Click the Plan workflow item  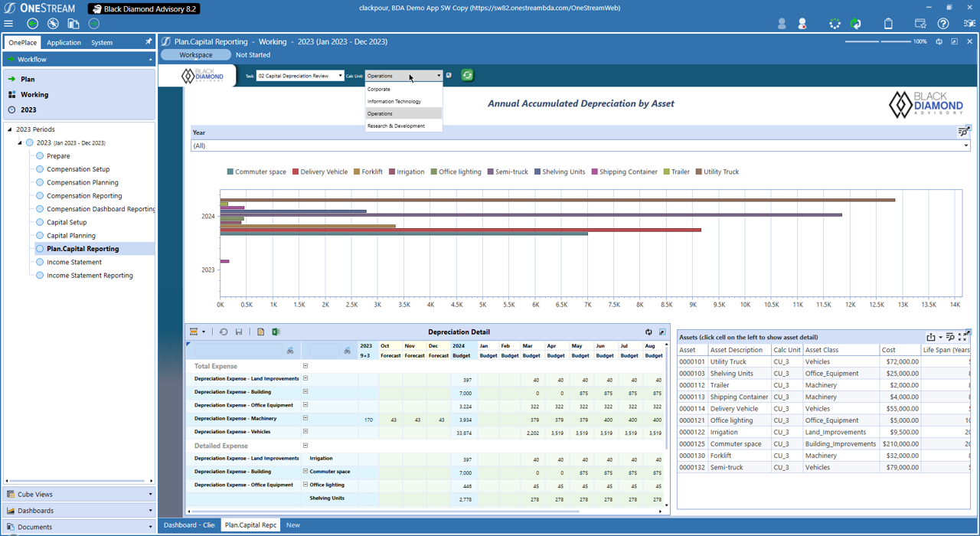pos(28,79)
